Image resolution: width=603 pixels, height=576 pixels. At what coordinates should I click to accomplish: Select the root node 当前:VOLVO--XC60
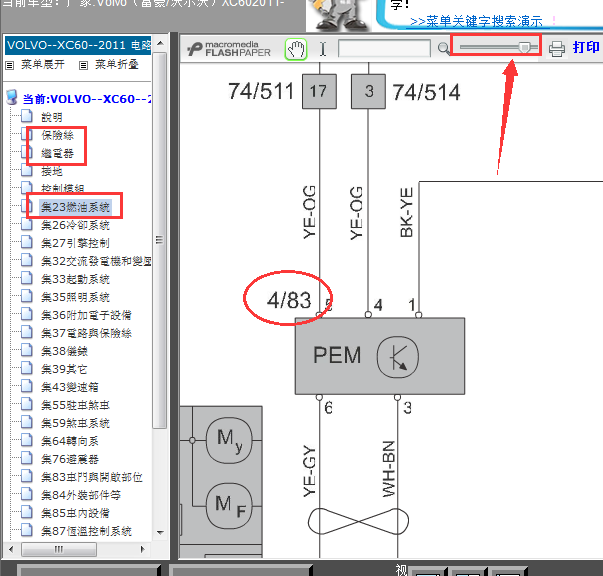point(87,99)
